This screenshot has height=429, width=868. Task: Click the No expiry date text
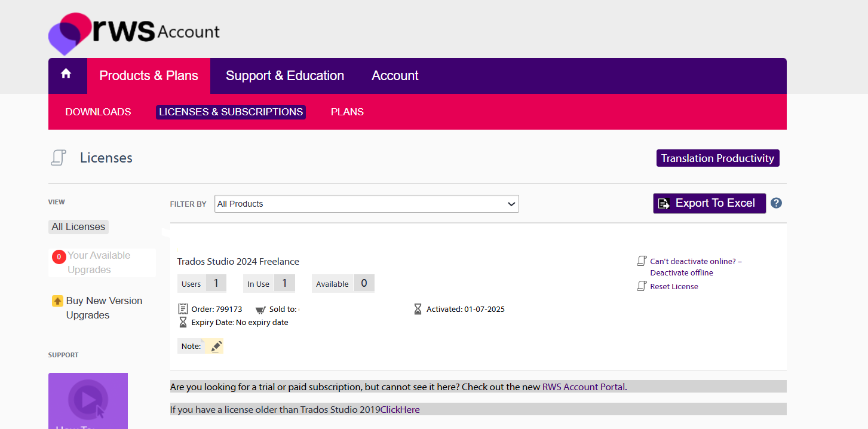(x=262, y=323)
